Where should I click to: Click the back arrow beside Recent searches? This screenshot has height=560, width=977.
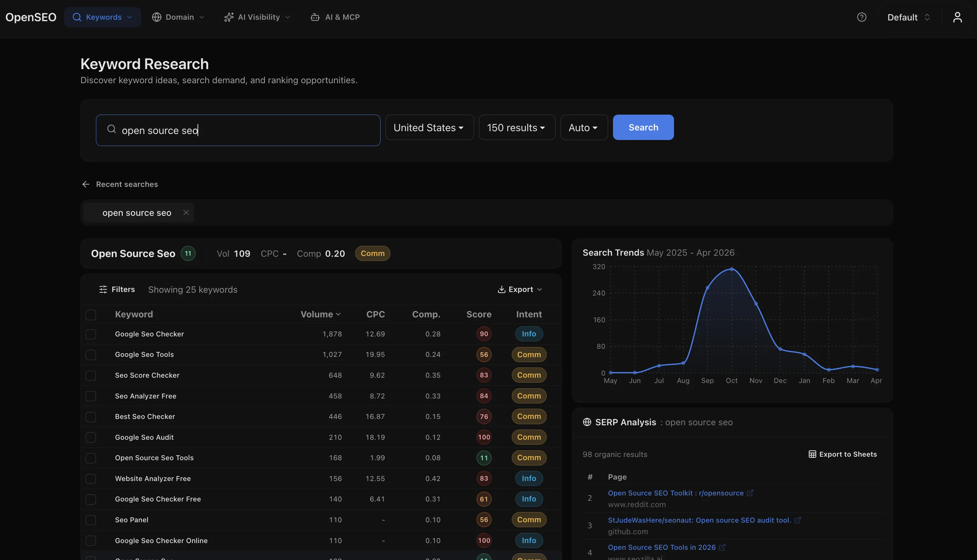tap(85, 184)
